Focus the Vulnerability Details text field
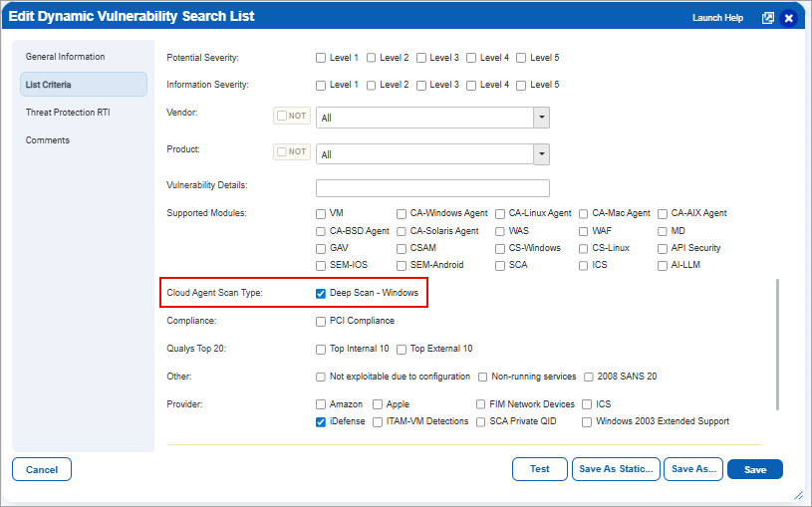This screenshot has width=812, height=507. pyautogui.click(x=432, y=188)
